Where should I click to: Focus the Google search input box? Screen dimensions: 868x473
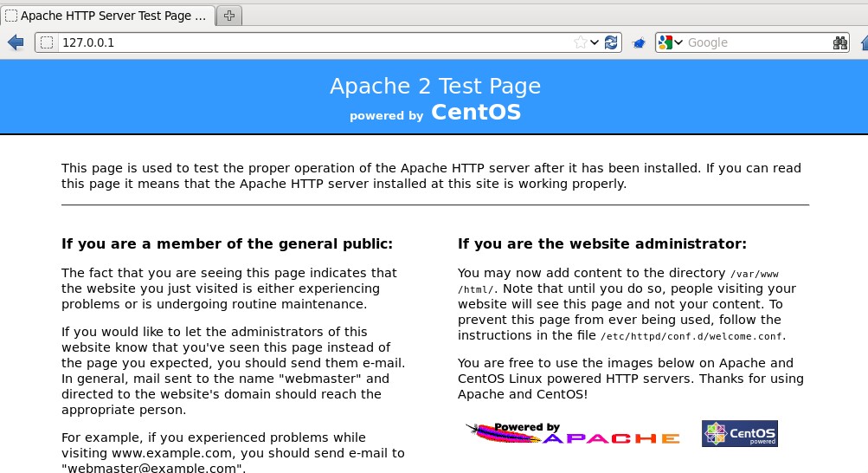pyautogui.click(x=758, y=42)
